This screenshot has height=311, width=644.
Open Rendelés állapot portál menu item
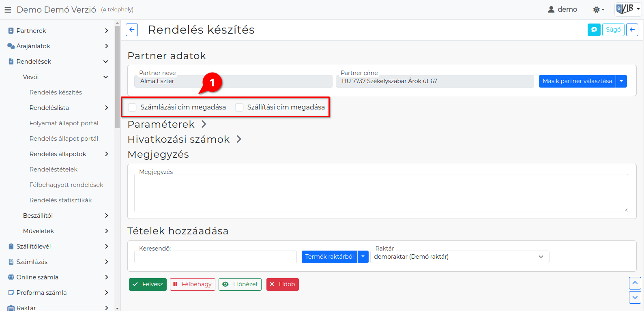pos(64,139)
